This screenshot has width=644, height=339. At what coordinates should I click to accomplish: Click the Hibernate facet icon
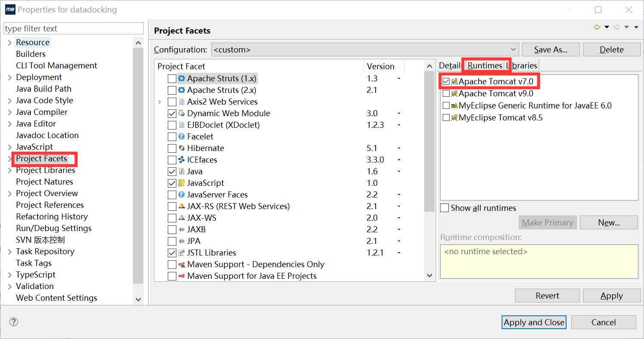[x=182, y=148]
